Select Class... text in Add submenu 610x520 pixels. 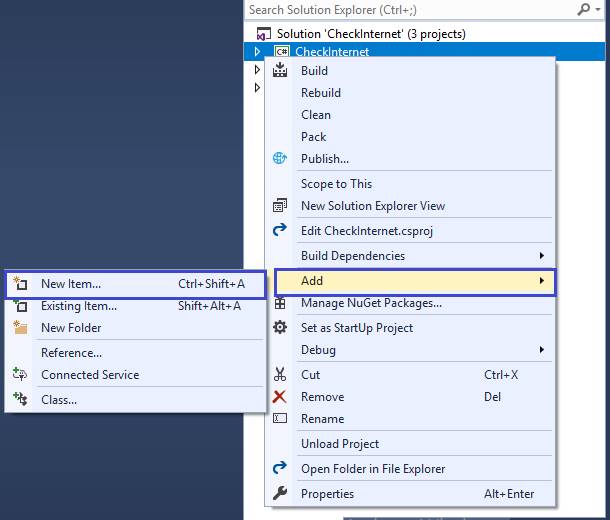click(x=59, y=399)
